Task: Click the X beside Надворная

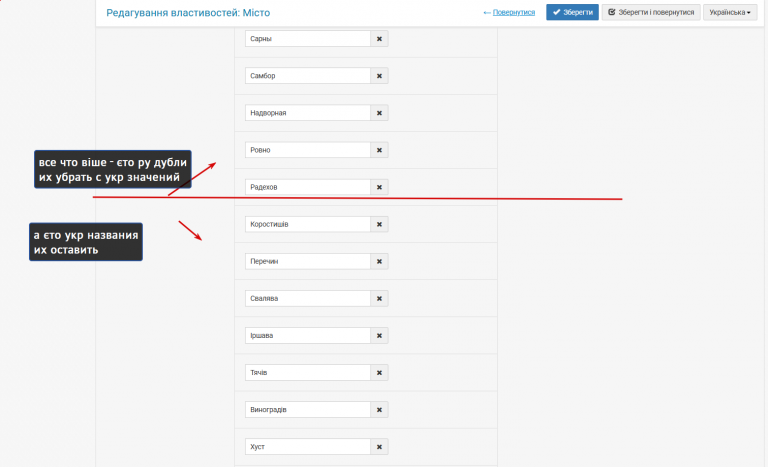Action: tap(379, 113)
